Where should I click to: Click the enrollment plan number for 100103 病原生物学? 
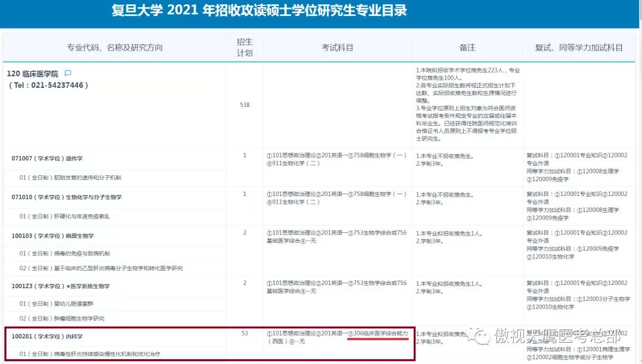pos(244,233)
